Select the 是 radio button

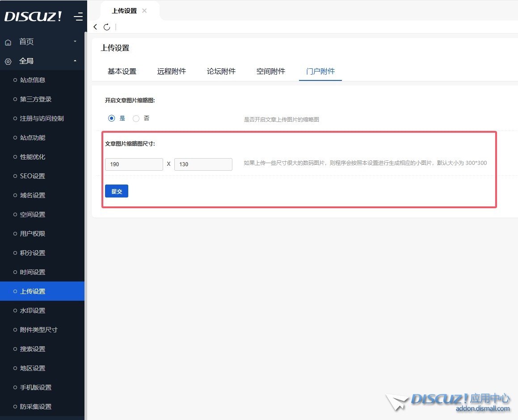(112, 118)
